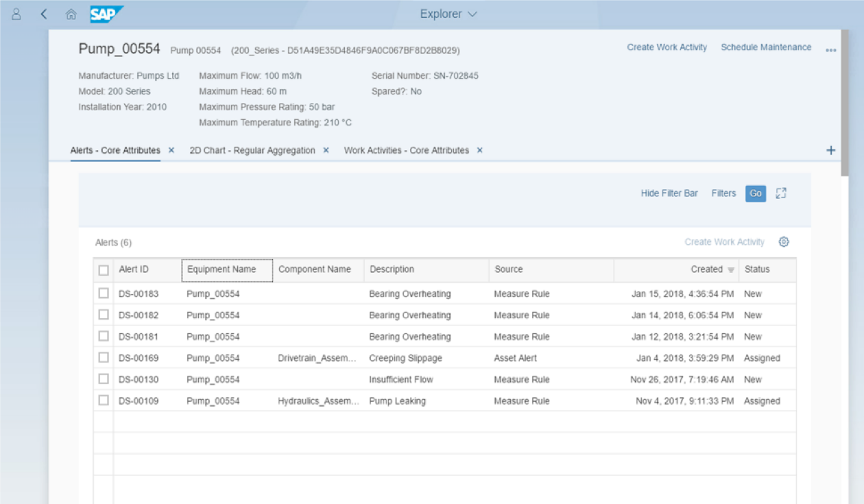
Task: Click the Insufficient Flow description cell
Action: coord(401,379)
